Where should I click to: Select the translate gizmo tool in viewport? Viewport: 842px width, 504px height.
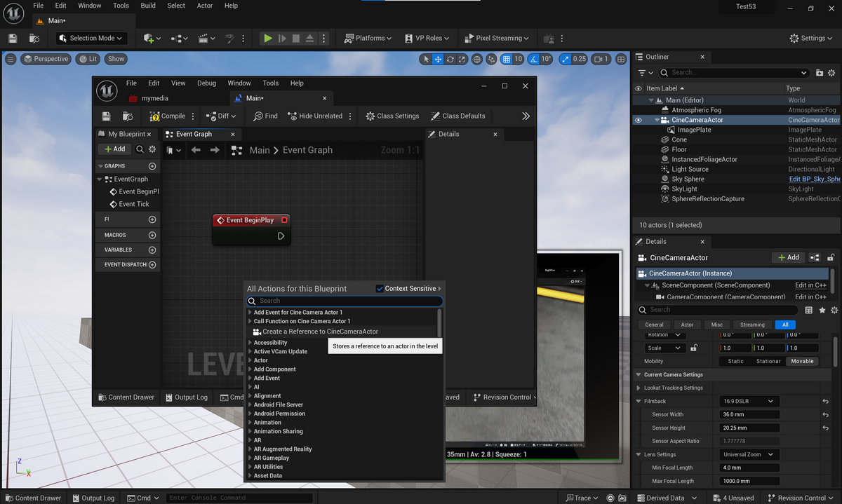tap(438, 60)
